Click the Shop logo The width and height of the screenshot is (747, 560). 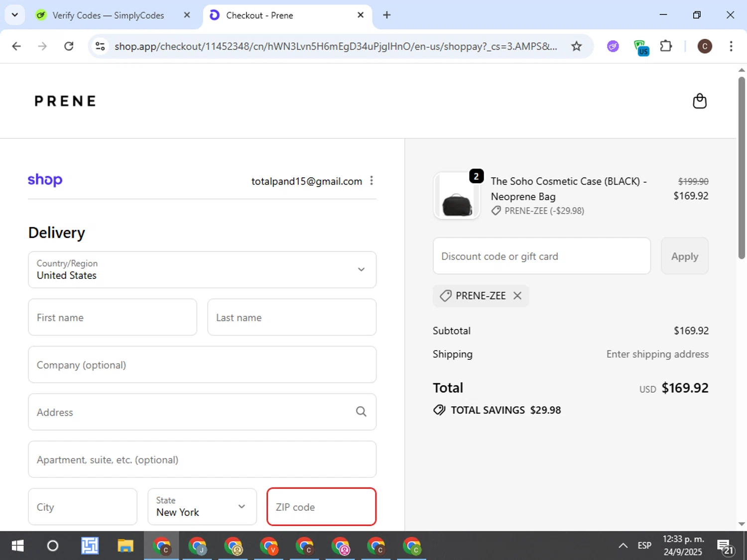(45, 180)
